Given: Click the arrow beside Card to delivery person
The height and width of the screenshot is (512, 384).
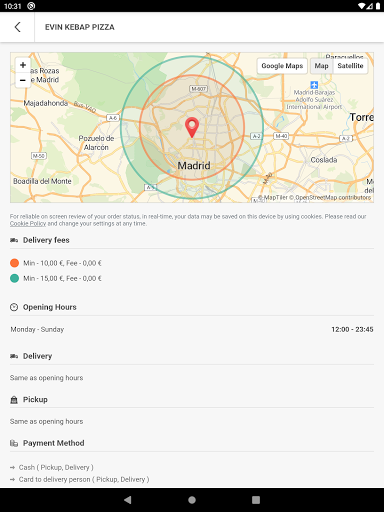Looking at the screenshot, I should (13, 480).
